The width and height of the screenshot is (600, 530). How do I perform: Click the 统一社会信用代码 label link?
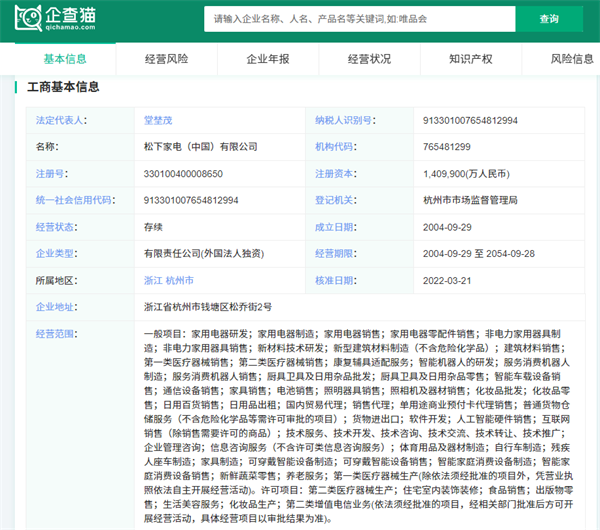click(75, 200)
